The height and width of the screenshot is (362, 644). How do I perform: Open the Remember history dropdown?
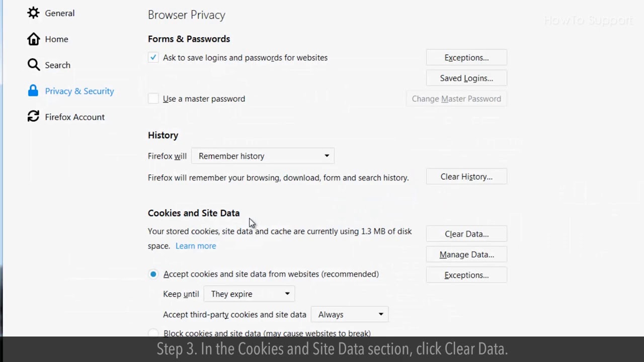[x=263, y=156]
